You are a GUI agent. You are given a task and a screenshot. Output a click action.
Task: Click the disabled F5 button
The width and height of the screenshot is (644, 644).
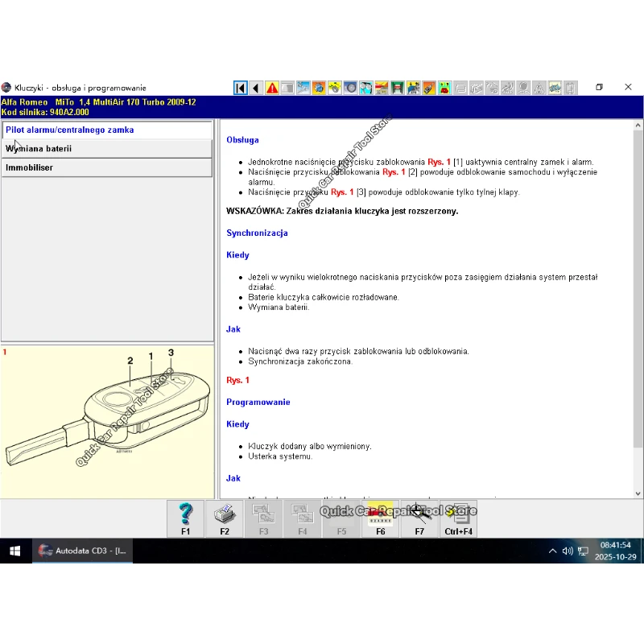[x=341, y=518]
